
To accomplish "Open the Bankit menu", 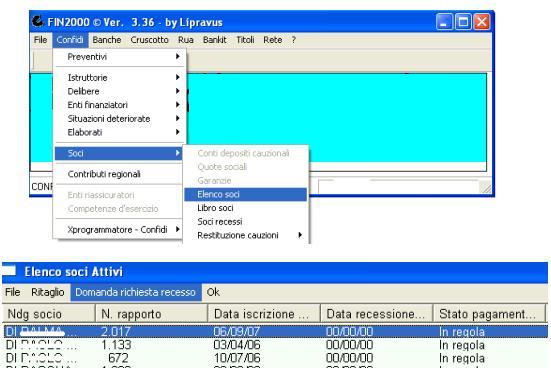I will [215, 40].
